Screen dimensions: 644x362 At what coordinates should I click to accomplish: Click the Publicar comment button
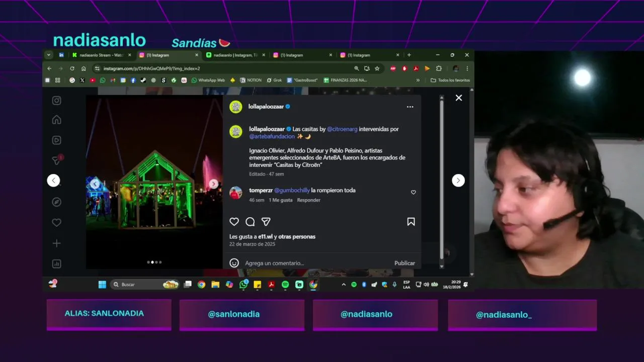[405, 263]
